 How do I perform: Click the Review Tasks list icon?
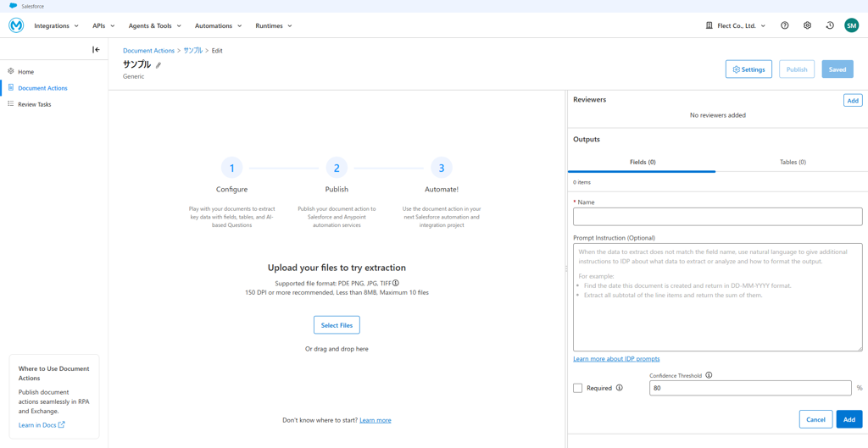[x=10, y=104]
